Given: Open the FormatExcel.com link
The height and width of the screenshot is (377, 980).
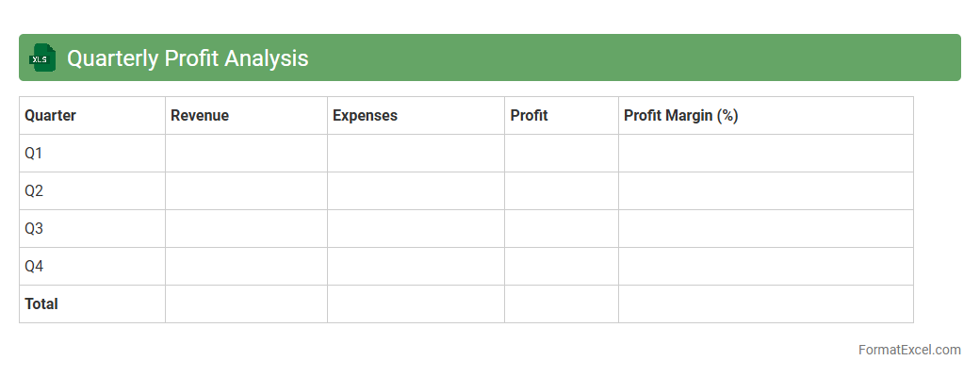Looking at the screenshot, I should 908,350.
